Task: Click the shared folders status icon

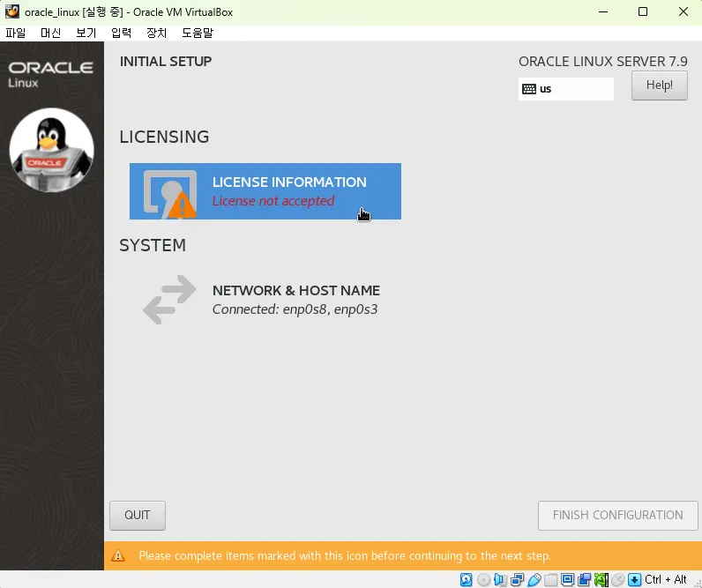Action: [x=550, y=579]
